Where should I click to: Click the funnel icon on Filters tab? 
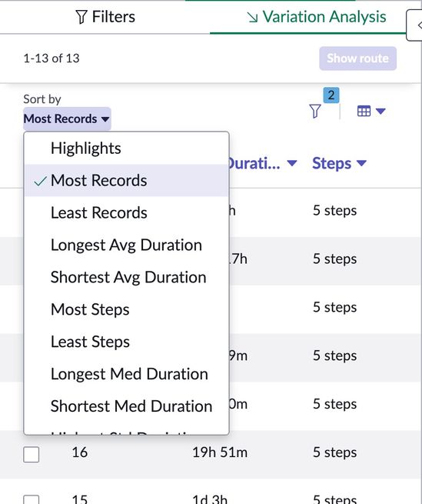pyautogui.click(x=81, y=17)
